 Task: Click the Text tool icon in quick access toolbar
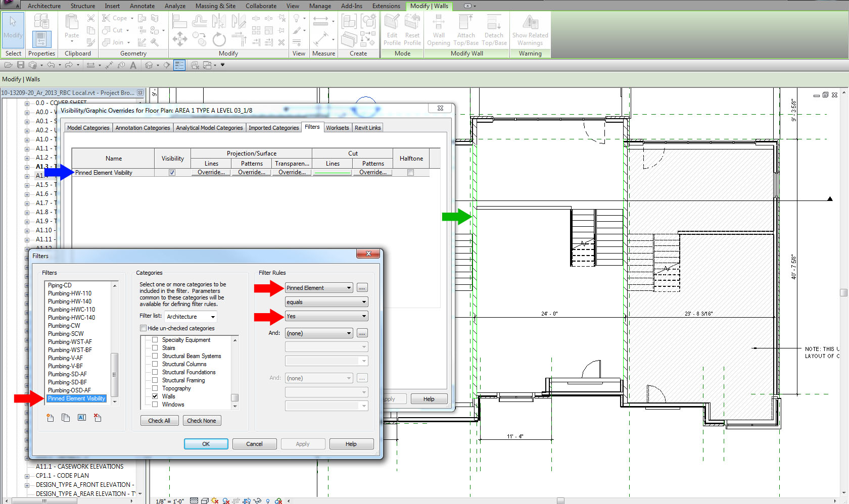point(133,65)
